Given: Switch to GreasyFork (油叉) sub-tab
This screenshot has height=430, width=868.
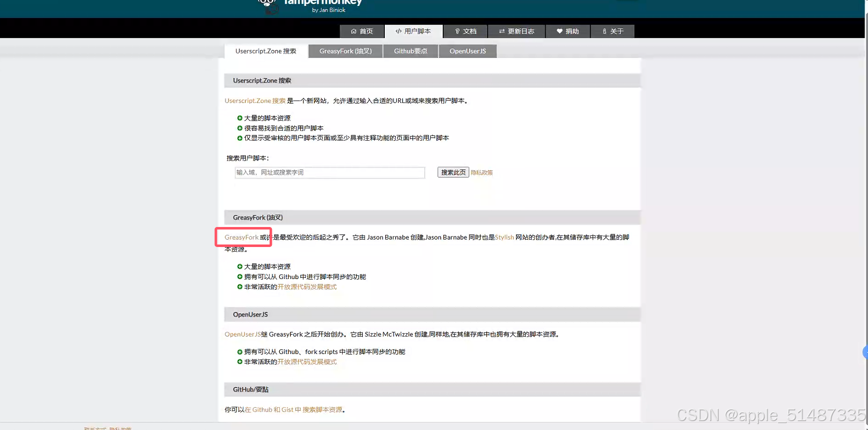Looking at the screenshot, I should [345, 51].
